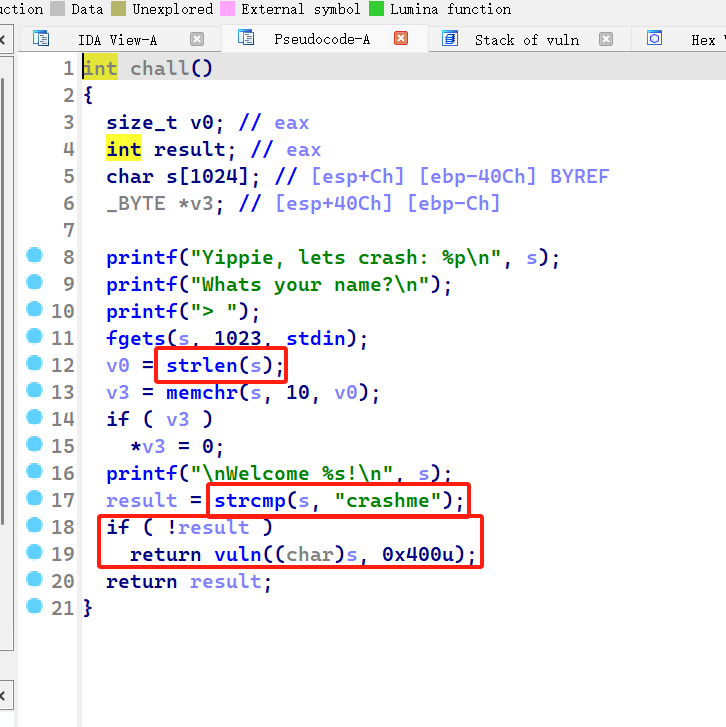Screen dimensions: 726x727
Task: Click the chall function name on line 1
Action: 159,68
